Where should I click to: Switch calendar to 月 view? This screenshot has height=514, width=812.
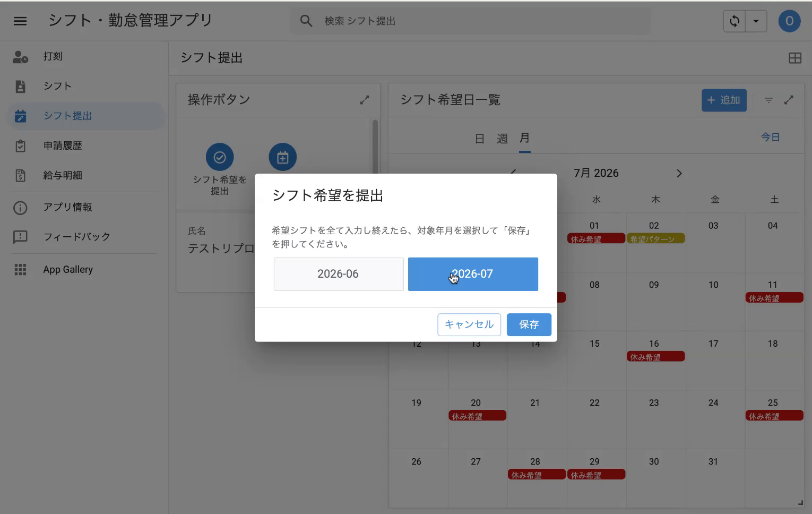click(524, 138)
